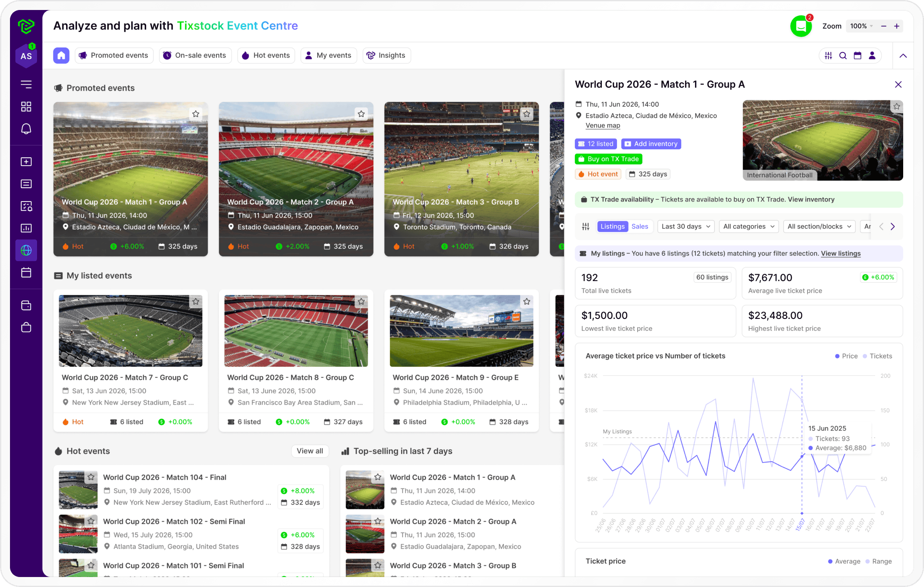
Task: Open Hot events tab
Action: click(x=266, y=55)
